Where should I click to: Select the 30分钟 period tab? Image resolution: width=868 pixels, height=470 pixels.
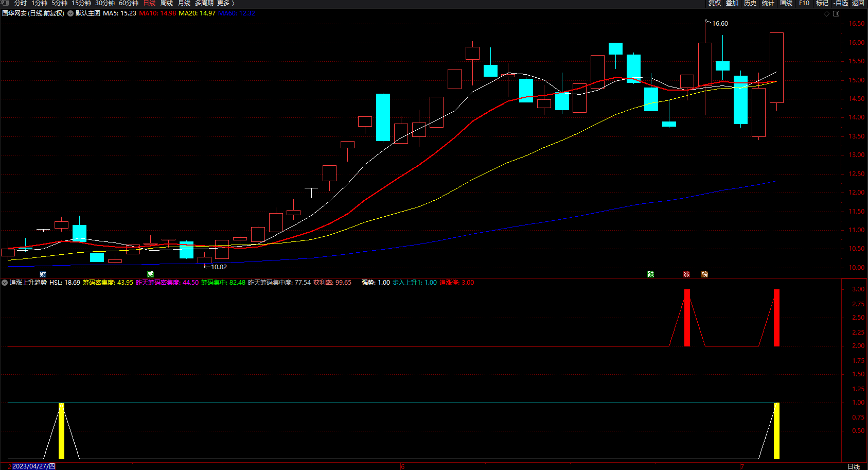(105, 3)
